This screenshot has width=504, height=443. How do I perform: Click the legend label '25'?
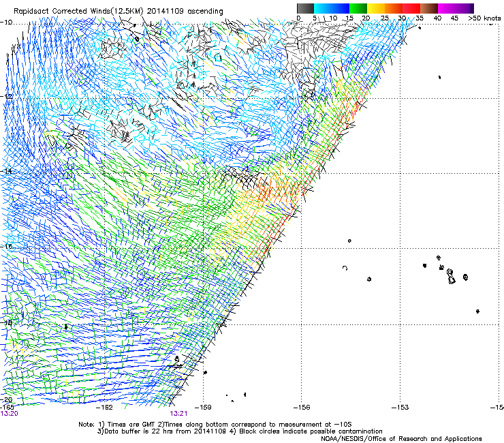coord(384,18)
